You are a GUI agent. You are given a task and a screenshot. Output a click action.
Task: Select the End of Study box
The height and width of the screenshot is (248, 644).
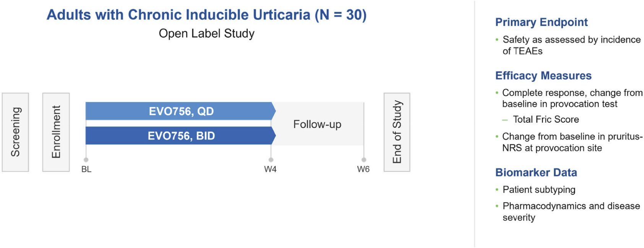tap(397, 132)
